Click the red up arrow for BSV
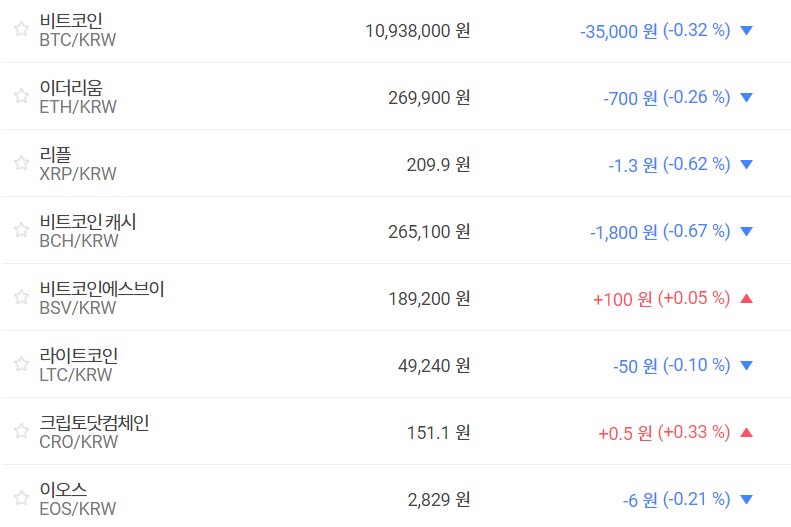791x527 pixels. [745, 298]
